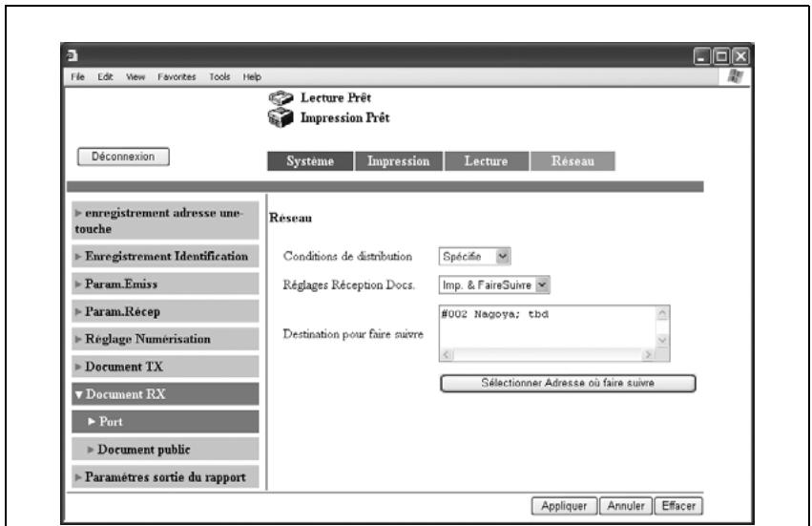Select the Document public submenu item

point(165,450)
